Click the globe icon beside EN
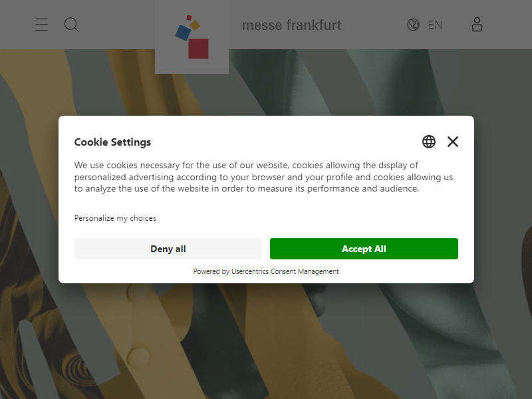Viewport: 532px width, 399px height. pyautogui.click(x=413, y=25)
